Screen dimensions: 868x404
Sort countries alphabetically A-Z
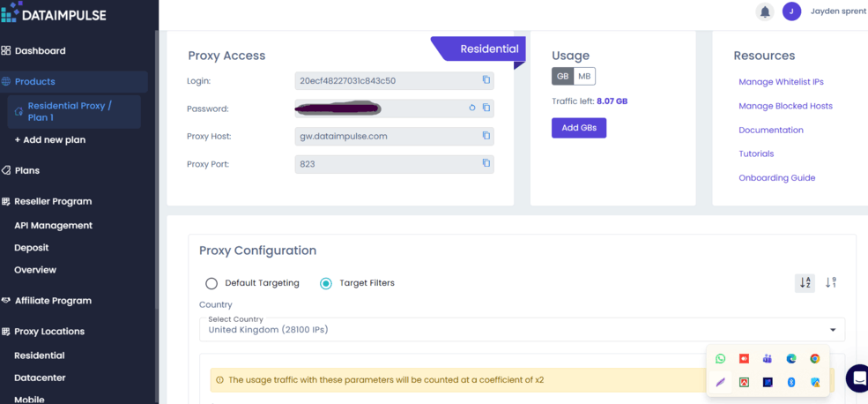[805, 282]
